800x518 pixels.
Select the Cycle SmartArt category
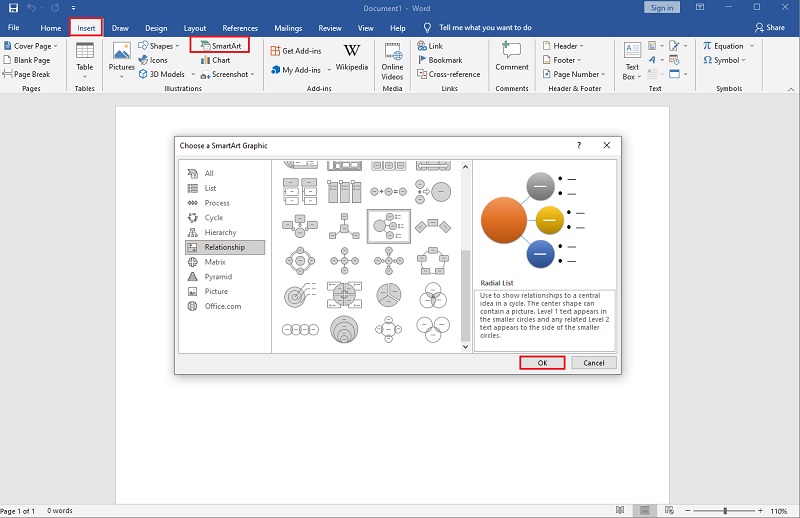point(225,217)
